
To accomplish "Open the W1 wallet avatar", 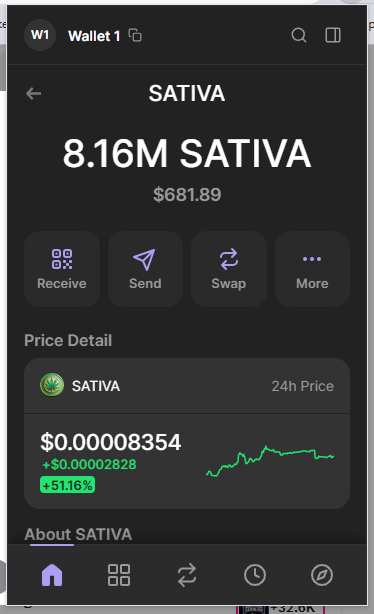I will 40,35.
